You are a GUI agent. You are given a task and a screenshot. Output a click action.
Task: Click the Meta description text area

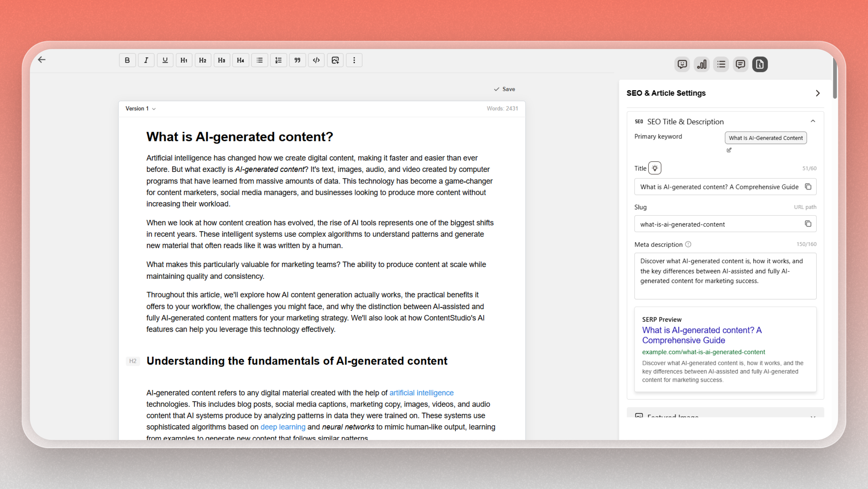725,276
